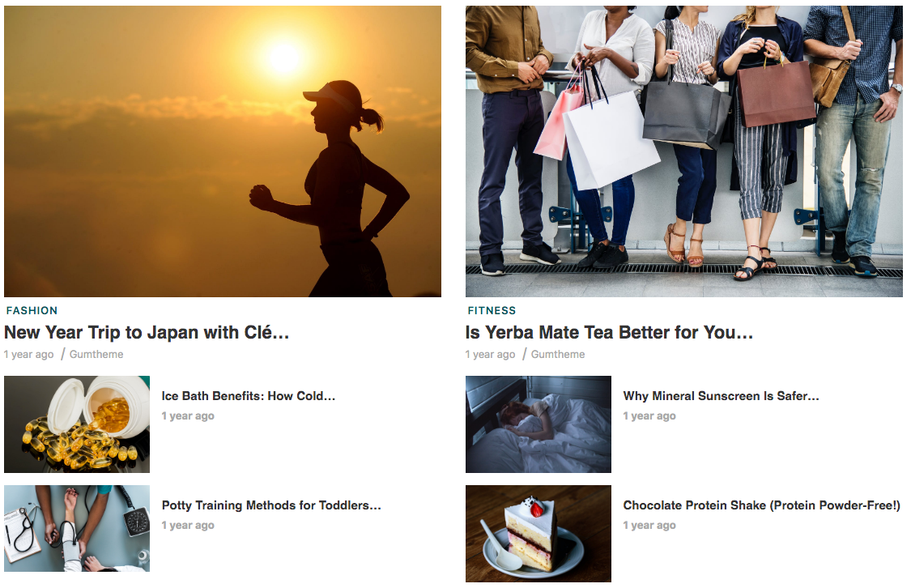Select the FITNESS category label
Image resolution: width=911 pixels, height=588 pixels.
(x=492, y=310)
